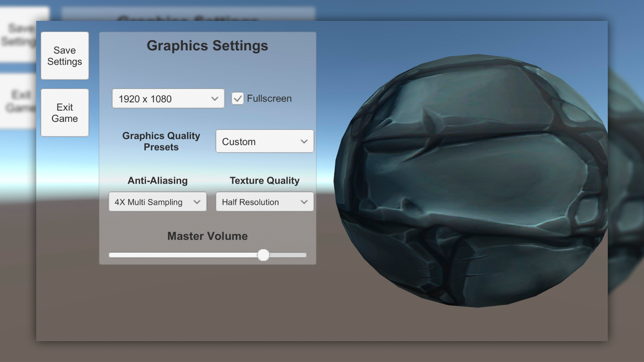The width and height of the screenshot is (644, 362).
Task: Click the Graphics Quality Presets label
Action: 161,141
